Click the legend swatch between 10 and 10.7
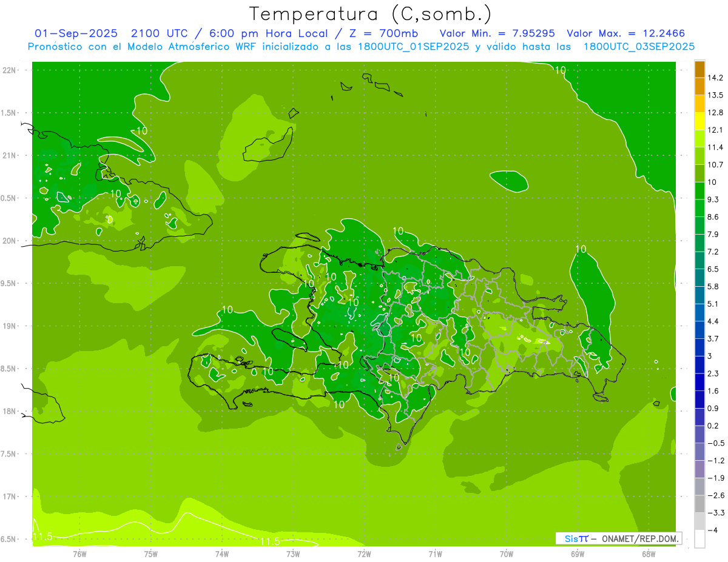This screenshot has width=728, height=562. coord(699,173)
